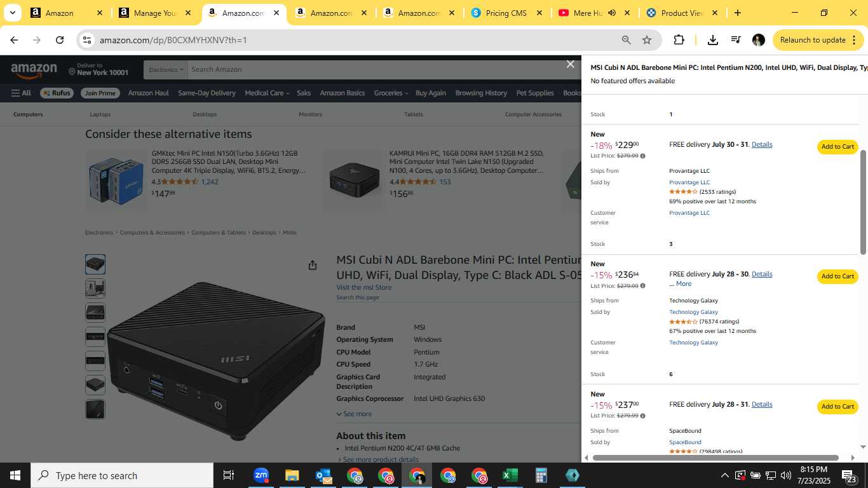Bookmark this page with the star icon
The image size is (868, 488).
[647, 40]
